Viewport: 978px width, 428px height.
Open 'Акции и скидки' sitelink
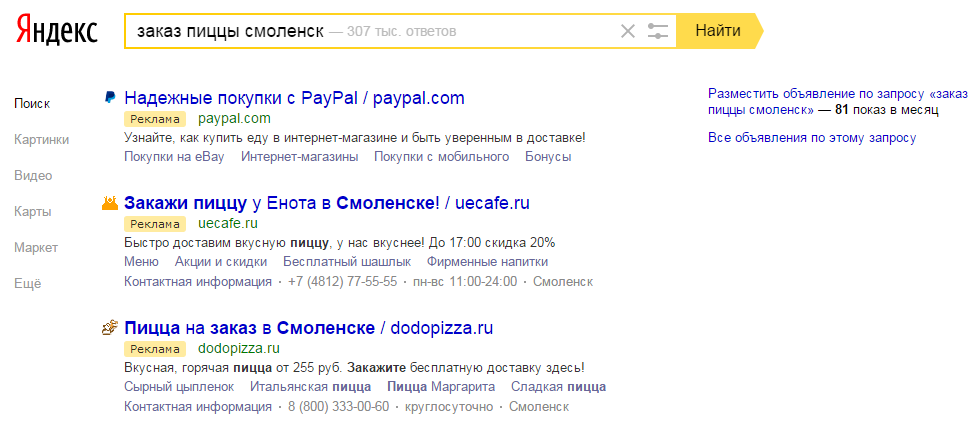coord(221,261)
